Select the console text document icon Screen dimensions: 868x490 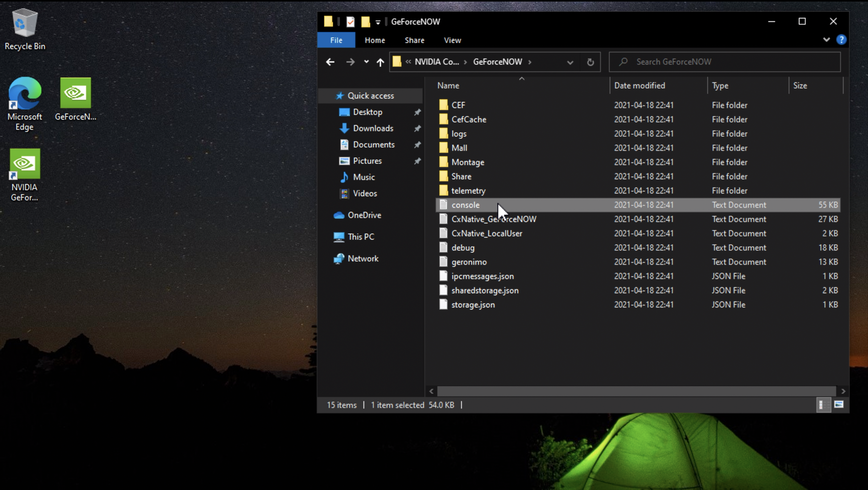444,205
